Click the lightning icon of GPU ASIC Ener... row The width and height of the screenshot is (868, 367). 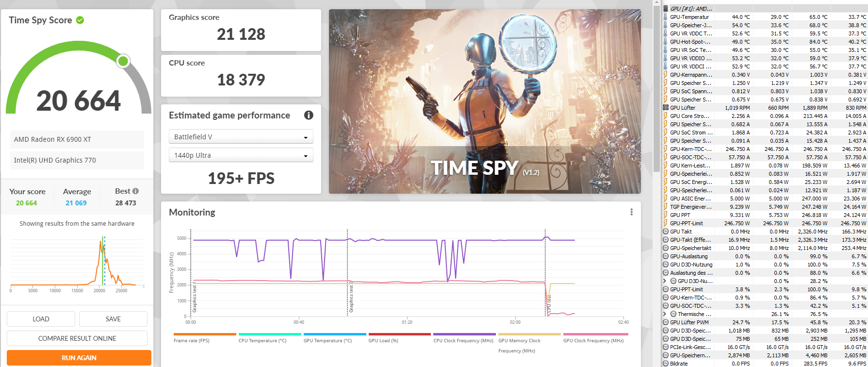pyautogui.click(x=666, y=199)
